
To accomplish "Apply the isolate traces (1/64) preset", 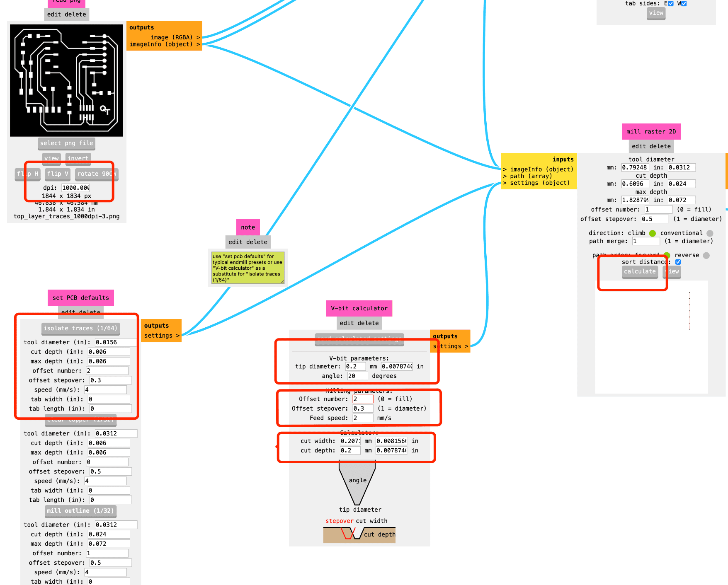I will [80, 329].
